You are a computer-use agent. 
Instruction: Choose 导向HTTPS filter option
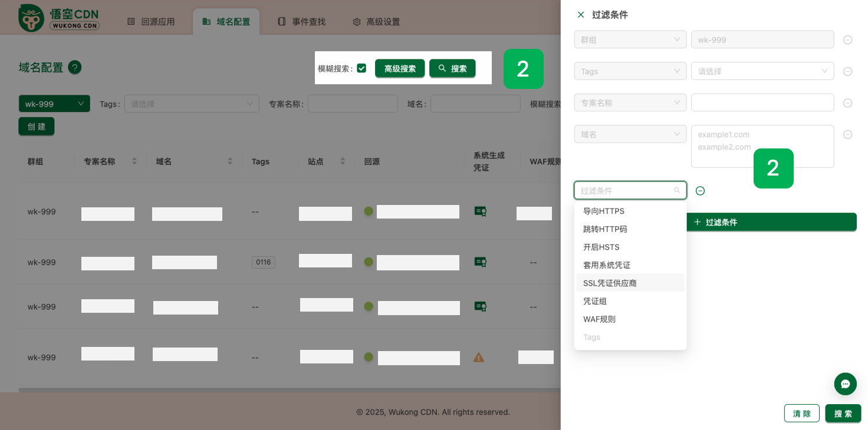[x=603, y=211]
